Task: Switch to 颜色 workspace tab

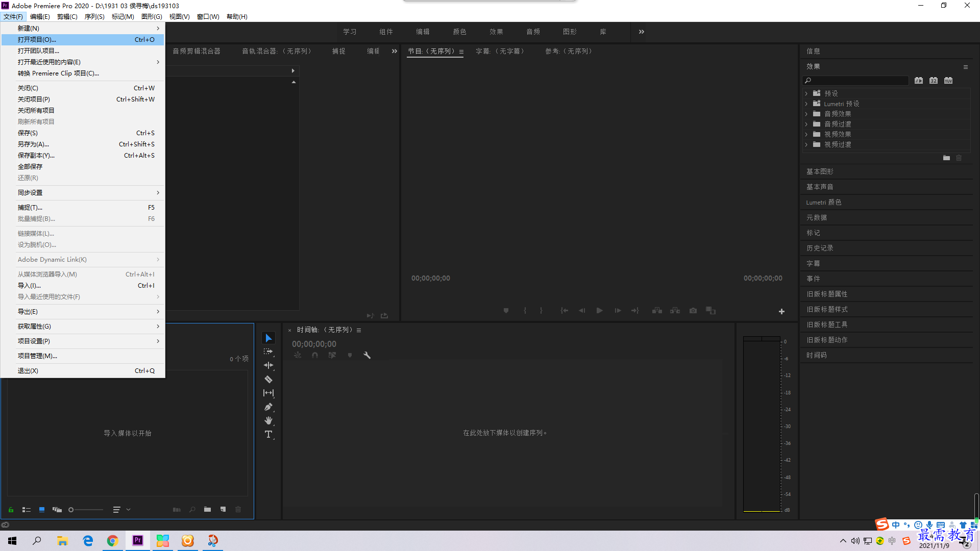Action: pyautogui.click(x=459, y=32)
